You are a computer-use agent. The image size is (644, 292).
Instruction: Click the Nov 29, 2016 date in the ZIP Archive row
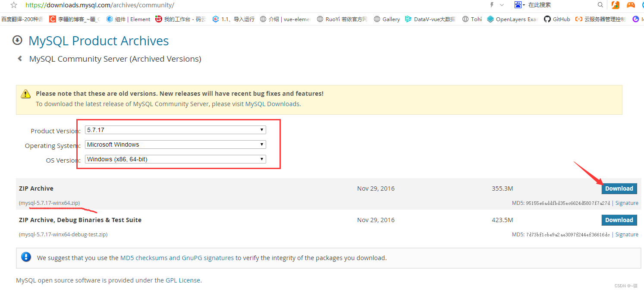(376, 188)
